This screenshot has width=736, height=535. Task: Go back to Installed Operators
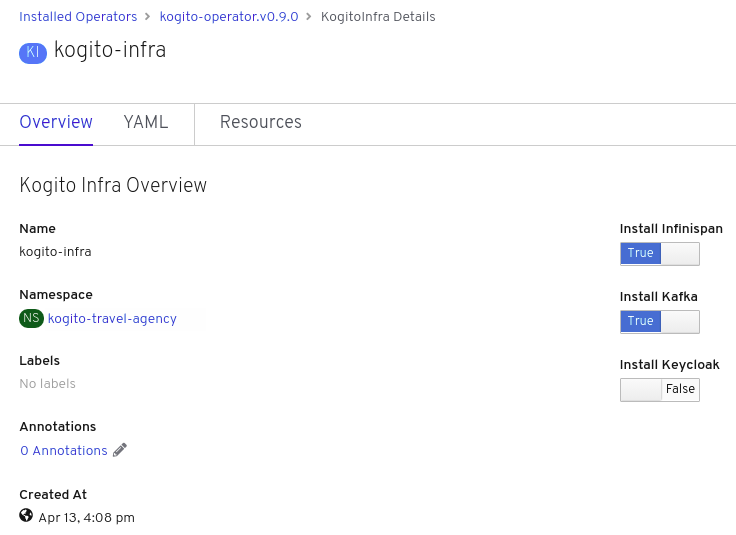tap(78, 17)
